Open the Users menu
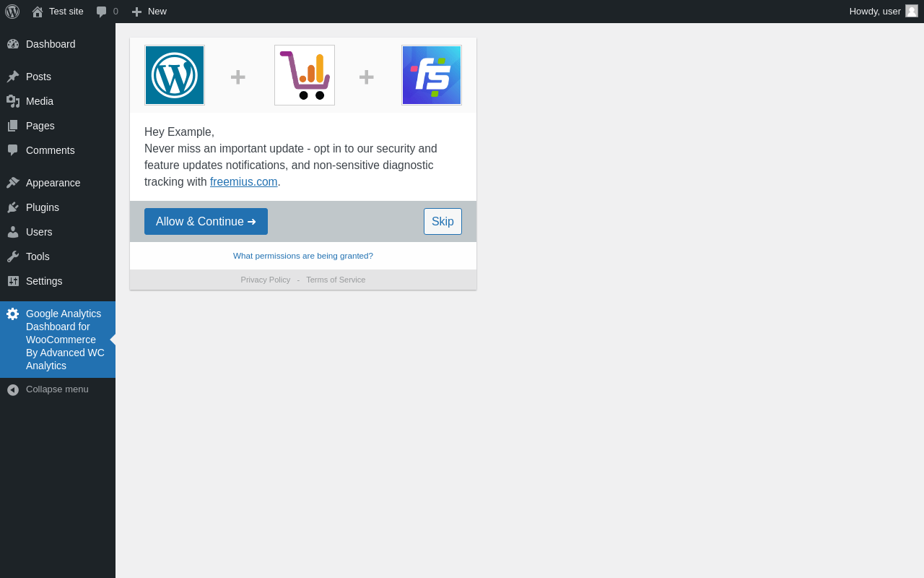The height and width of the screenshot is (578, 924). tap(58, 232)
